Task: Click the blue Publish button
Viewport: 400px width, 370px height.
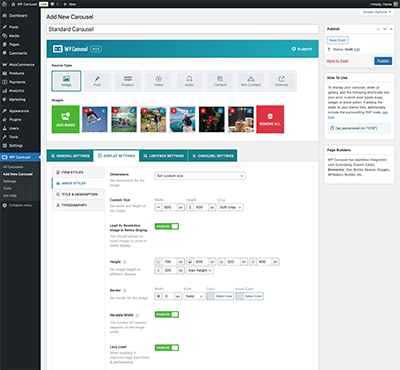Action: 383,61
